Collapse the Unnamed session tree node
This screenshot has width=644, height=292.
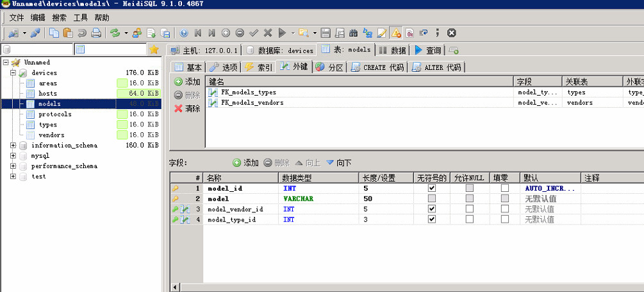pyautogui.click(x=5, y=62)
